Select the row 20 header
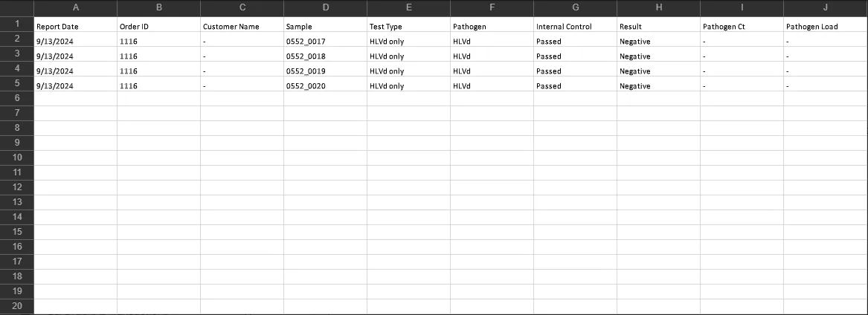 [16, 305]
